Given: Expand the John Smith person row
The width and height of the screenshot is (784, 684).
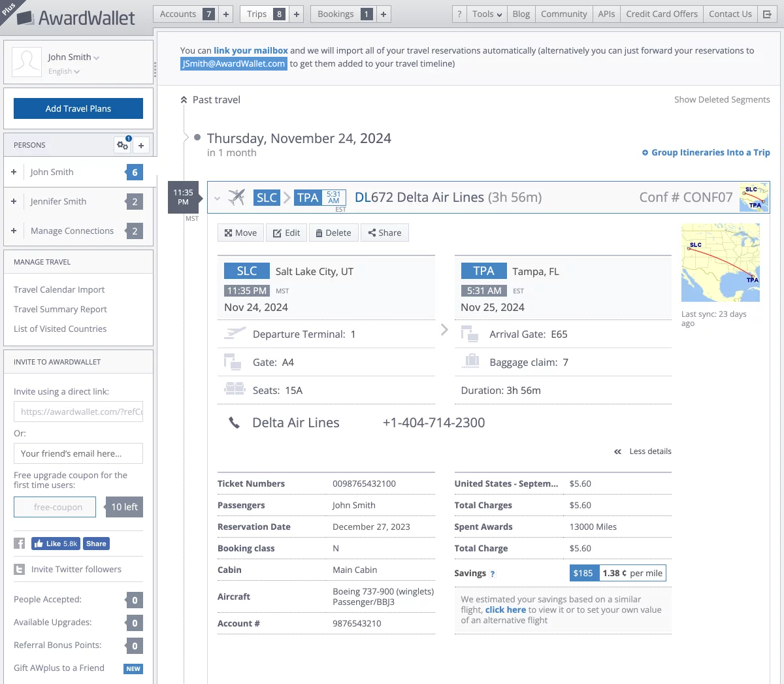Looking at the screenshot, I should [14, 172].
